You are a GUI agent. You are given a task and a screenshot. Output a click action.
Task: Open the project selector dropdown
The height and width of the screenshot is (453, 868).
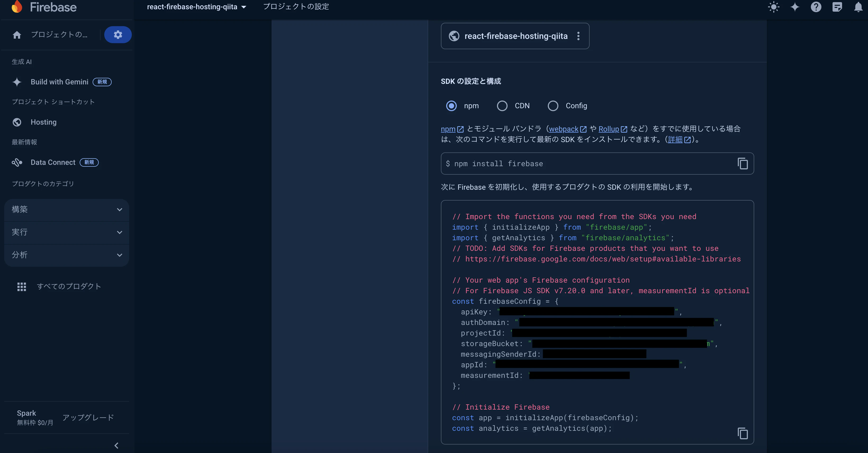coord(196,7)
